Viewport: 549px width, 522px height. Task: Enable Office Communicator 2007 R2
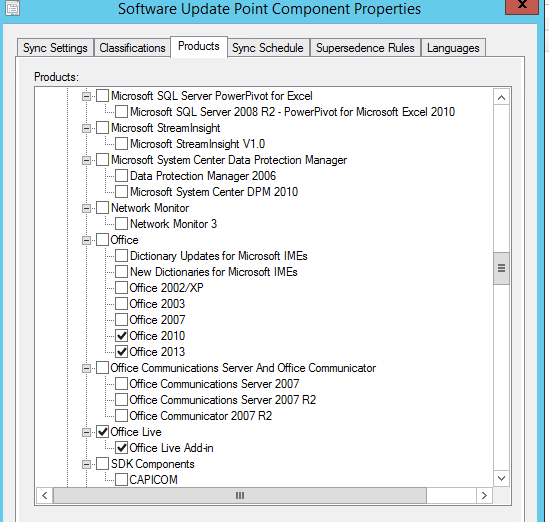[x=121, y=416]
